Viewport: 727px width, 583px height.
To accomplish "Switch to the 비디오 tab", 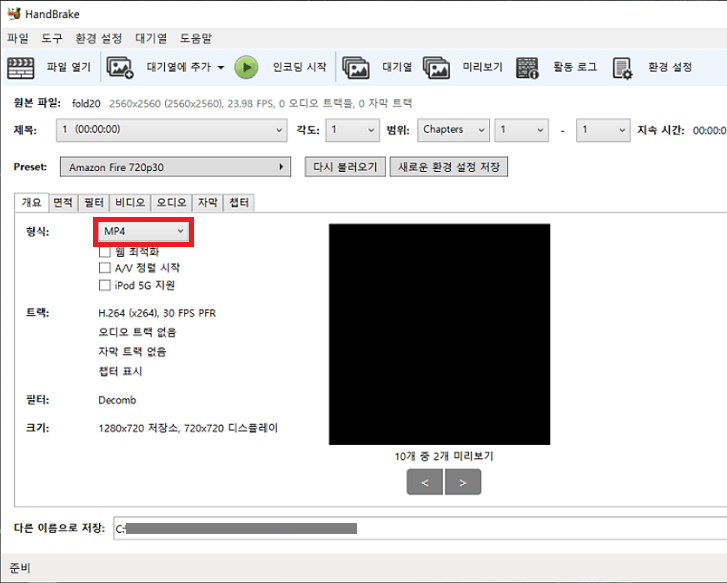I will (130, 203).
